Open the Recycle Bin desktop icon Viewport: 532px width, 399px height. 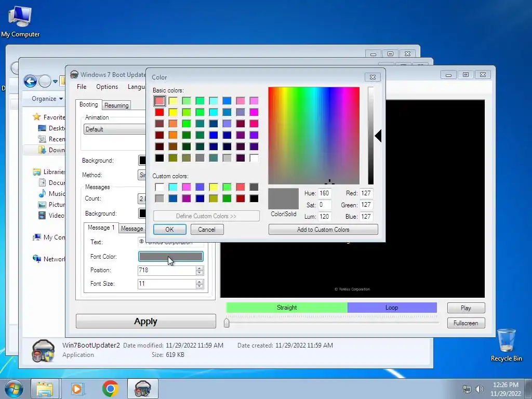506,345
